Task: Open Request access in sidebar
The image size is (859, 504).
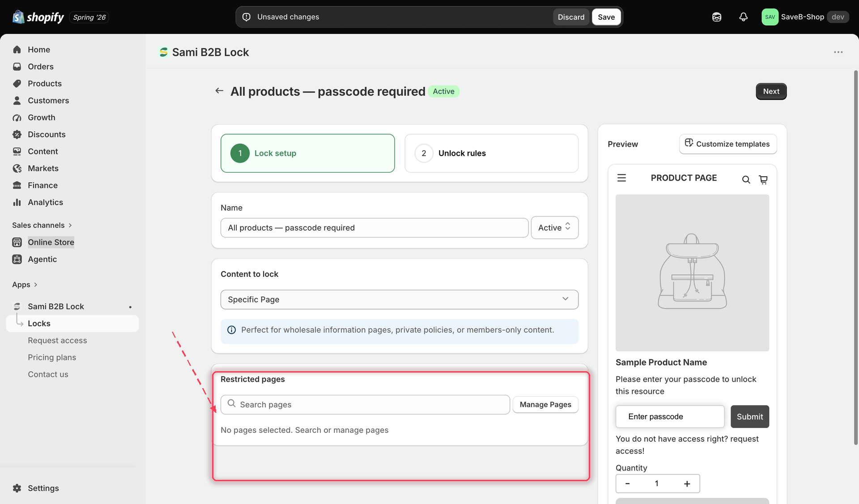Action: pos(57,340)
